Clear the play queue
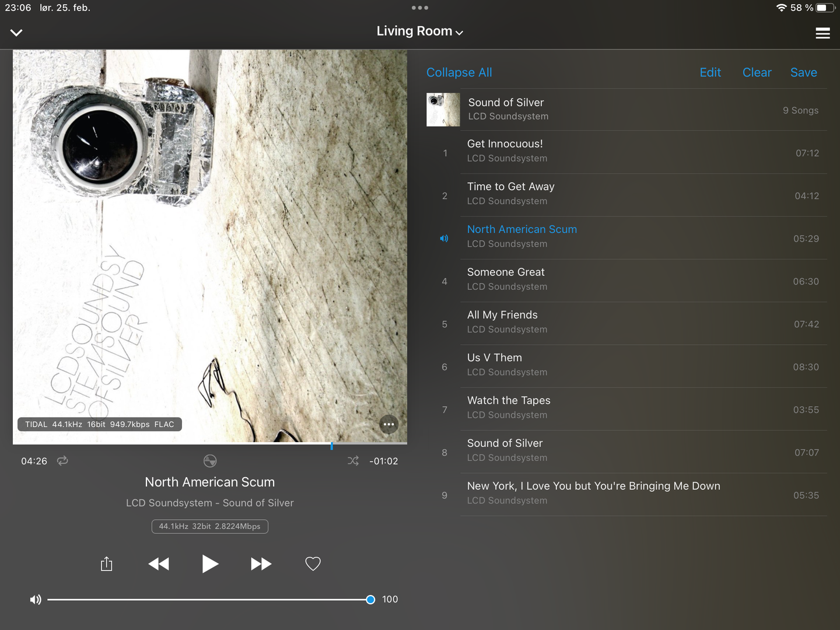840x630 pixels. pos(757,72)
